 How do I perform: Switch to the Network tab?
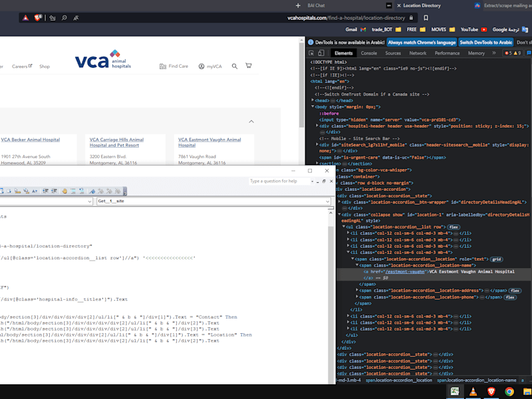418,53
